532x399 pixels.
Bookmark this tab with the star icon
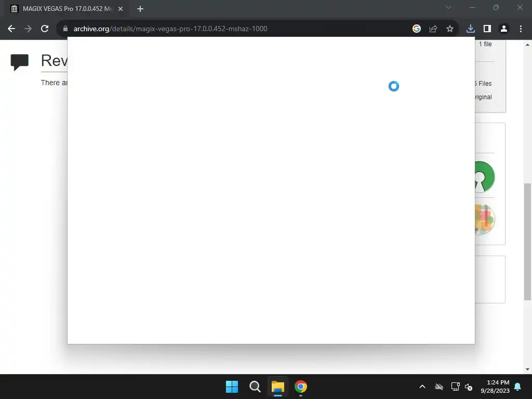coord(450,29)
